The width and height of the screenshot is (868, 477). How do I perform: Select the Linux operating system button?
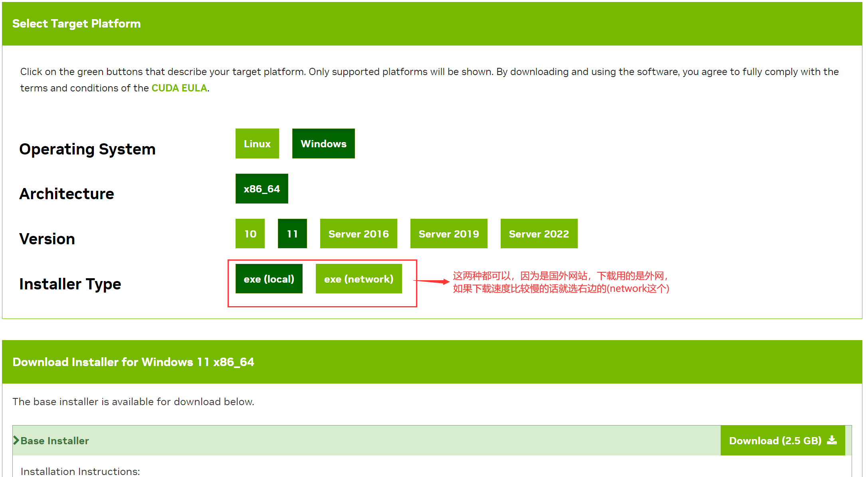pyautogui.click(x=257, y=143)
